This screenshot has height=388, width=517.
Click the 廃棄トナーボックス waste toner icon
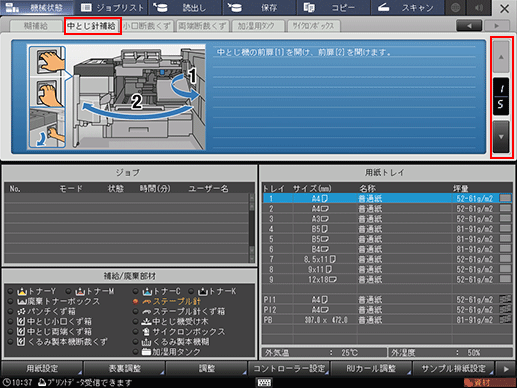pyautogui.click(x=22, y=302)
